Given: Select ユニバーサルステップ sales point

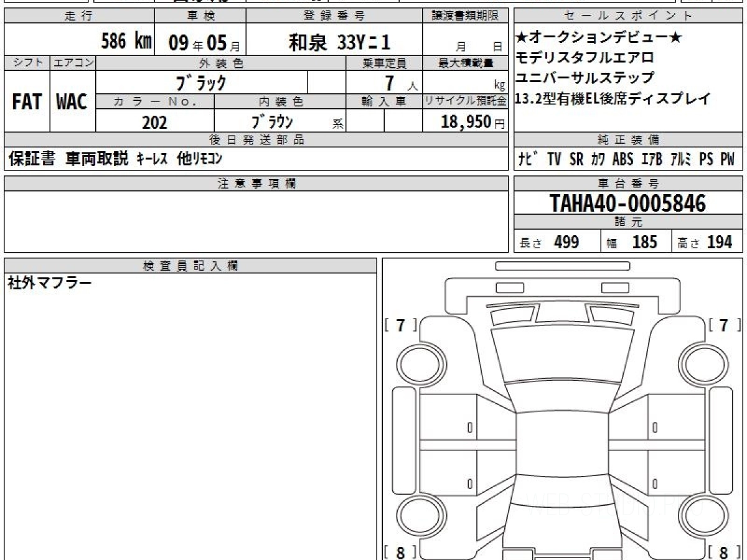Looking at the screenshot, I should 585,78.
